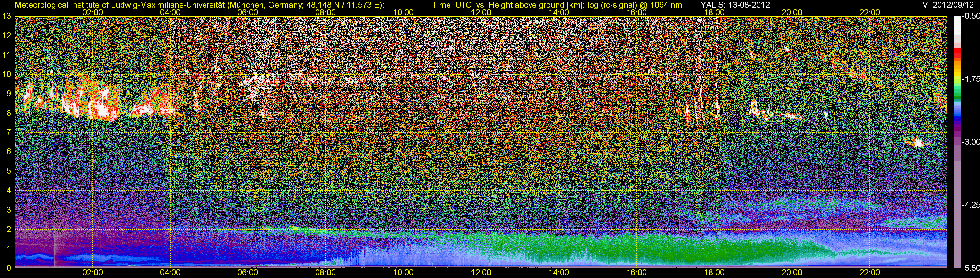Click the 4 km height axis label
980x278 pixels.
[9, 190]
